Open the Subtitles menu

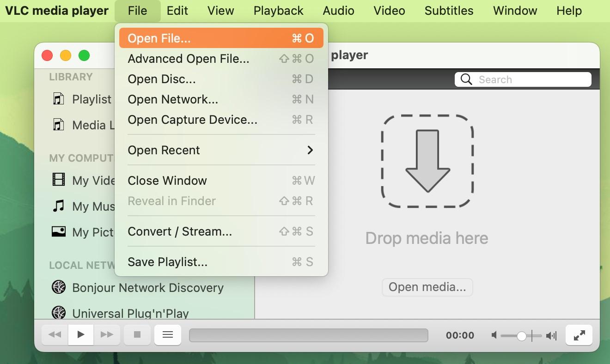(x=449, y=11)
